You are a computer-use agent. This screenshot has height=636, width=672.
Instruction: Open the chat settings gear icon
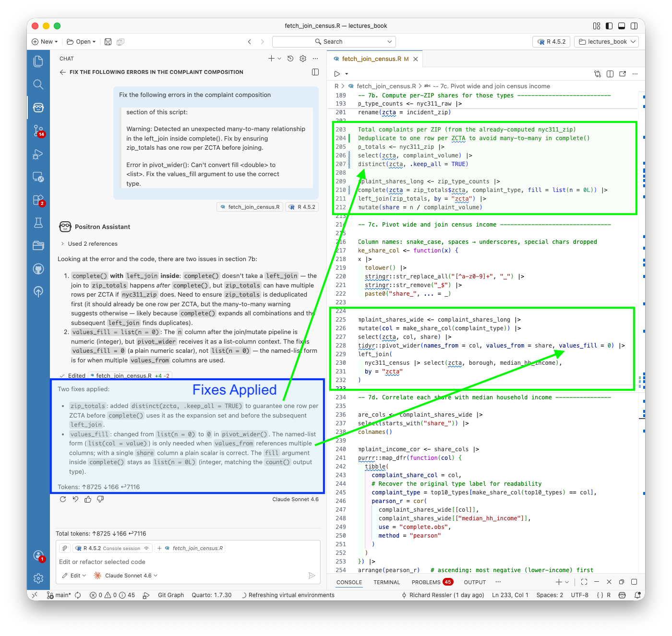(302, 58)
